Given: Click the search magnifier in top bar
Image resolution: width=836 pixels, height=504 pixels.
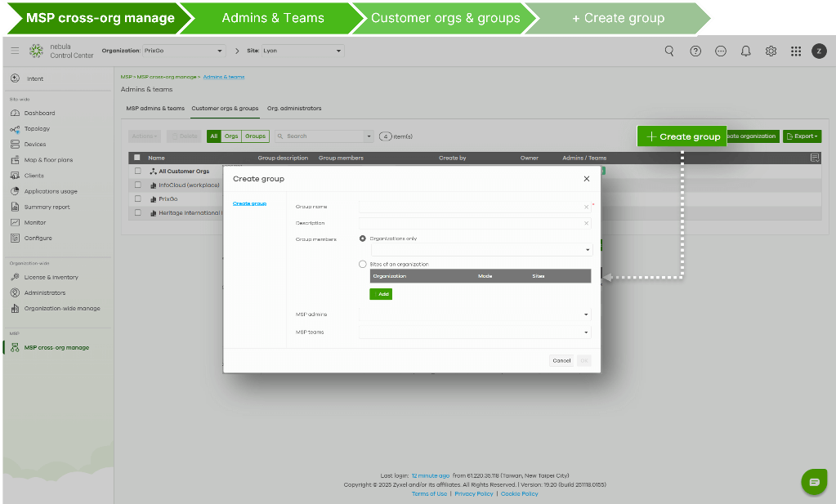Looking at the screenshot, I should [669, 50].
